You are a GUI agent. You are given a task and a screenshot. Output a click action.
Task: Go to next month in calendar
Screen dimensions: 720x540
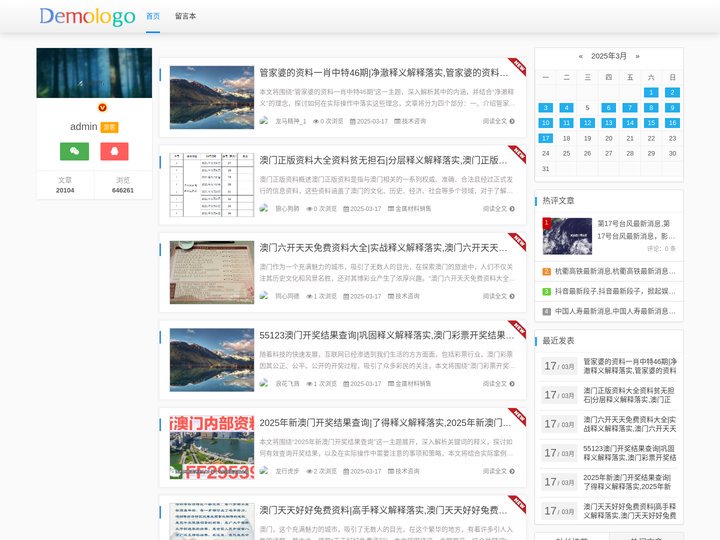pos(637,56)
